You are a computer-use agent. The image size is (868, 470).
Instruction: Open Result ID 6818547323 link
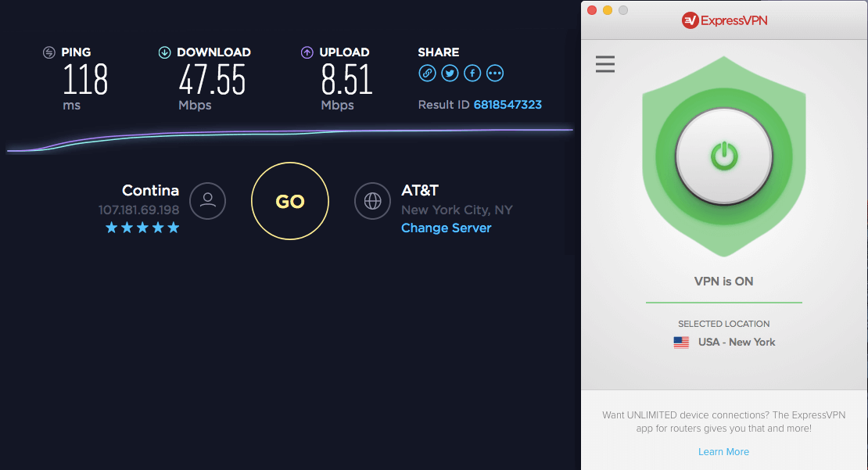point(508,105)
